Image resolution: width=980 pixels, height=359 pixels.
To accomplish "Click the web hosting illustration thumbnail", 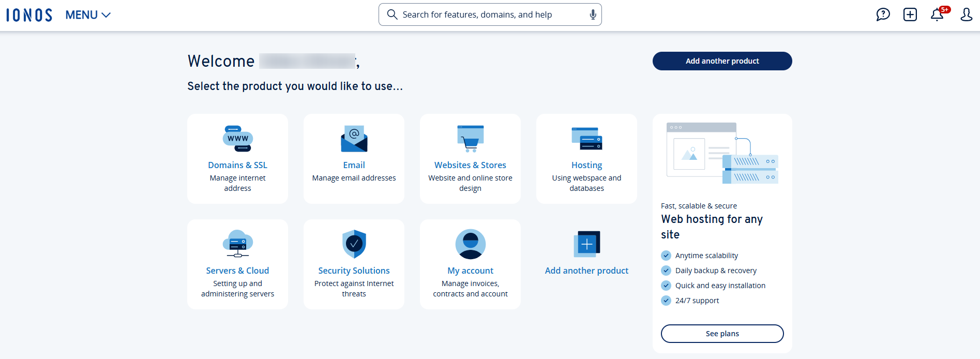I will tap(722, 154).
